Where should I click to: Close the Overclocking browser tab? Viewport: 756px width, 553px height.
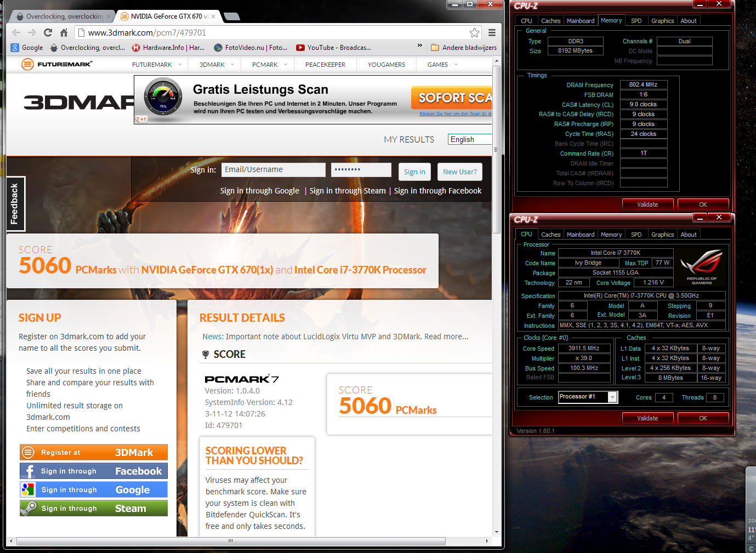click(x=109, y=16)
